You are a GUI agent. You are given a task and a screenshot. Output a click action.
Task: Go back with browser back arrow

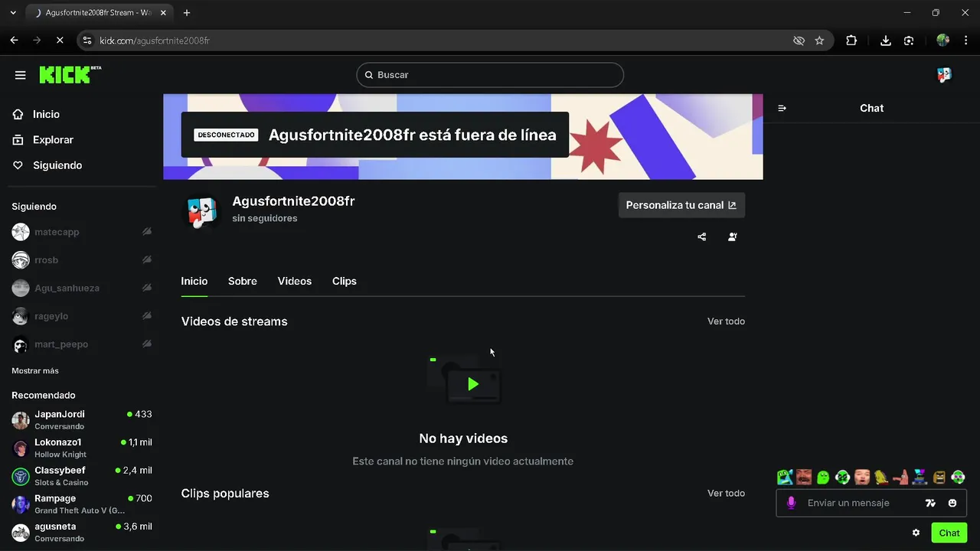click(14, 41)
